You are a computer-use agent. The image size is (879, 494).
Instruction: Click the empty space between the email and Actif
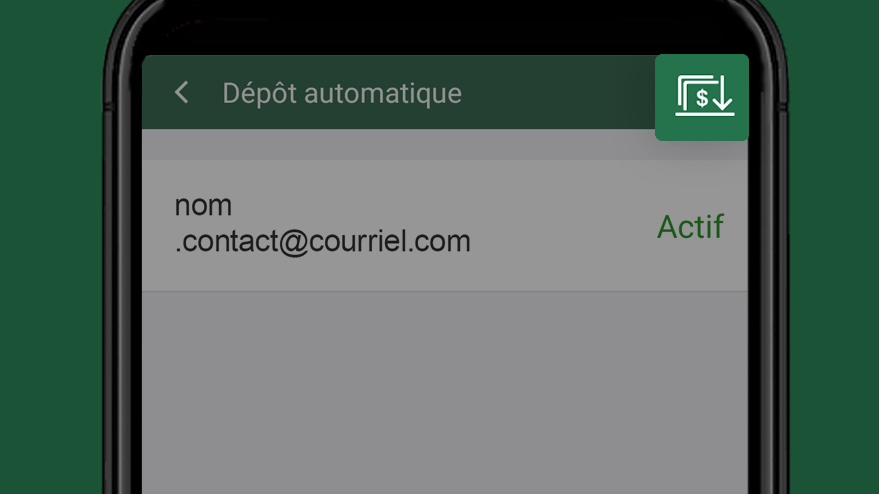563,227
